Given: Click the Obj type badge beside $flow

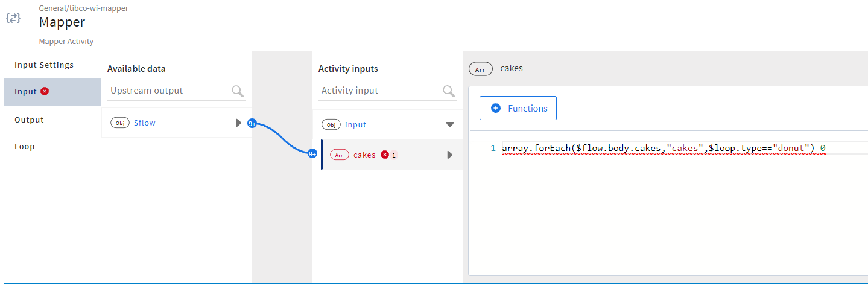Looking at the screenshot, I should coord(120,123).
